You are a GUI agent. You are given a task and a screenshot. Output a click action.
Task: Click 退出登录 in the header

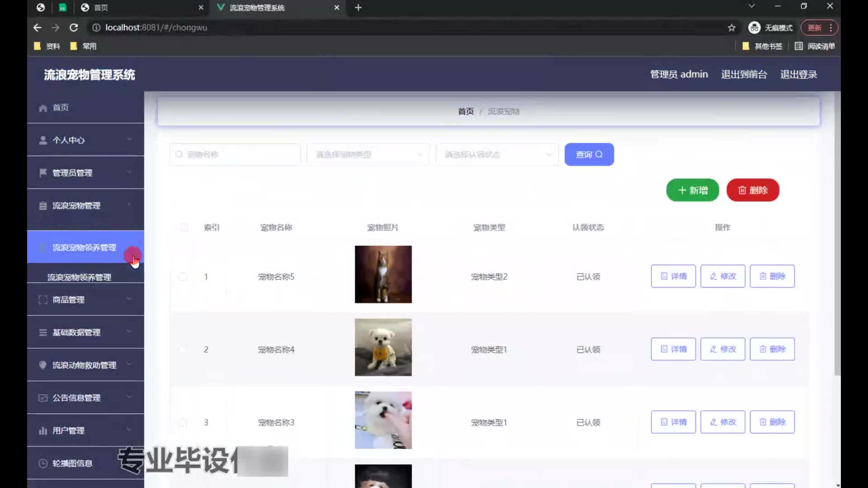pyautogui.click(x=799, y=75)
